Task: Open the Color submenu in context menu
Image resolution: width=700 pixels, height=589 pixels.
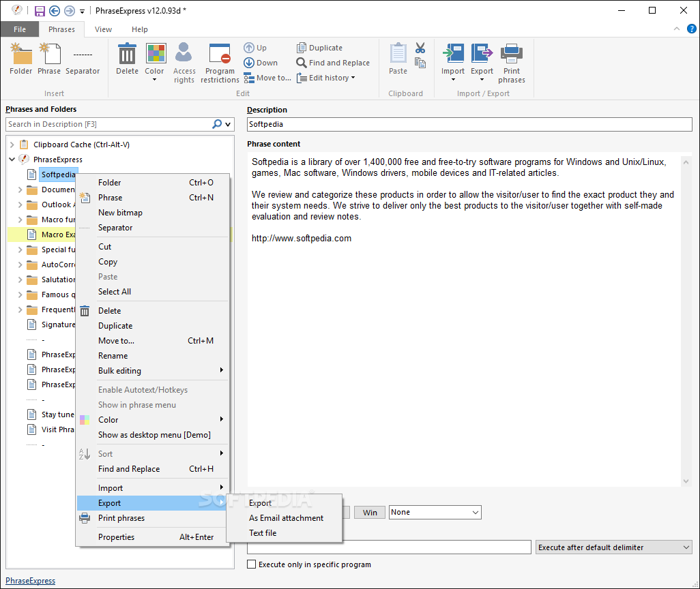Action: point(152,419)
